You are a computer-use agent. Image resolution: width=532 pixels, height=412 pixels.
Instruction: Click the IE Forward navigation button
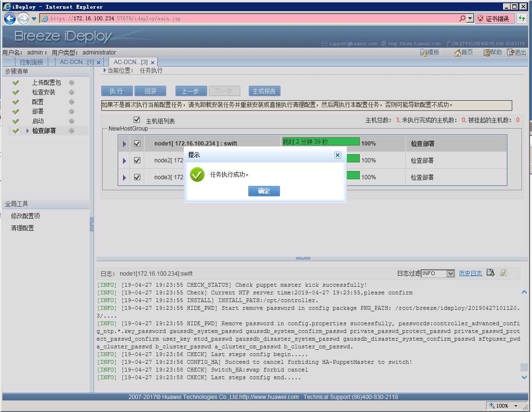coord(23,18)
